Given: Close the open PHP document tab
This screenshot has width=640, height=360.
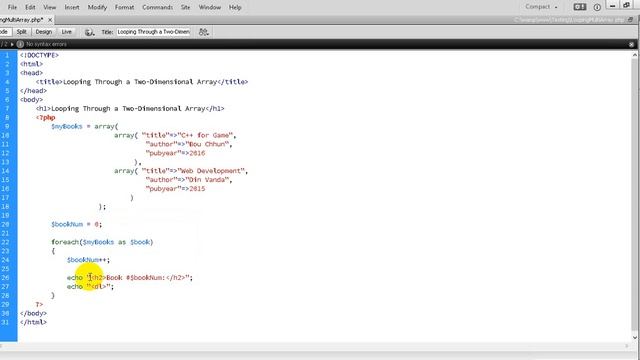Looking at the screenshot, I should pos(50,20).
